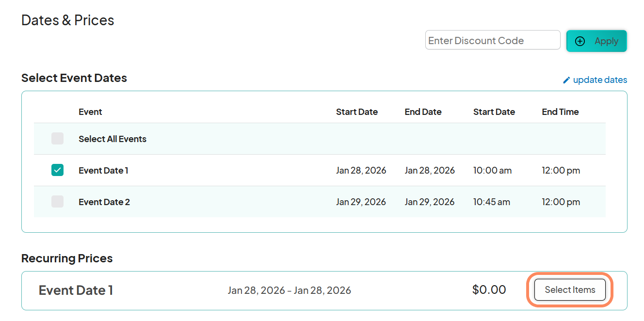The image size is (644, 321).
Task: Click the plus icon on the Apply button
Action: tap(580, 42)
